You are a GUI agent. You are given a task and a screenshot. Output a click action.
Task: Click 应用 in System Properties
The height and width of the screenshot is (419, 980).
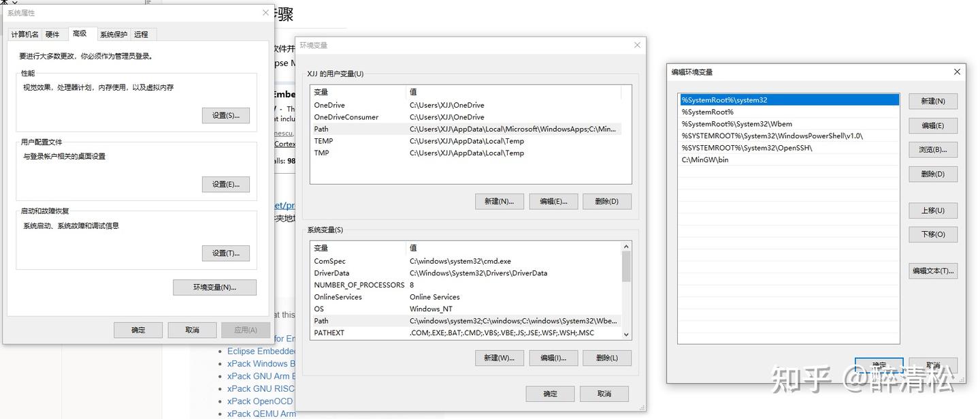click(245, 330)
